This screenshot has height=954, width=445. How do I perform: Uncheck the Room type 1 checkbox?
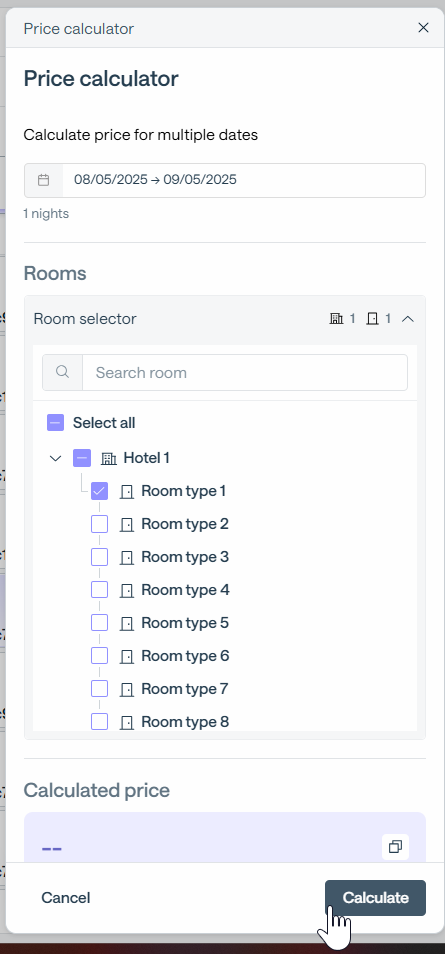pos(100,491)
